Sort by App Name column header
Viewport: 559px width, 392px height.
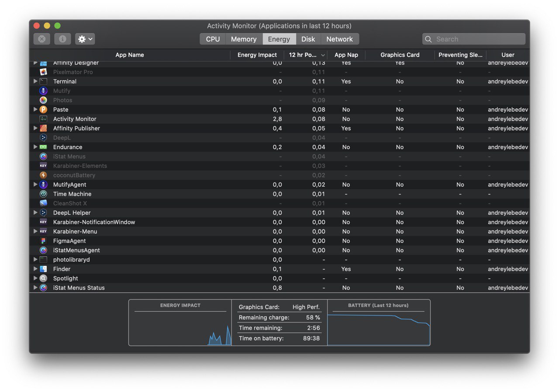130,55
